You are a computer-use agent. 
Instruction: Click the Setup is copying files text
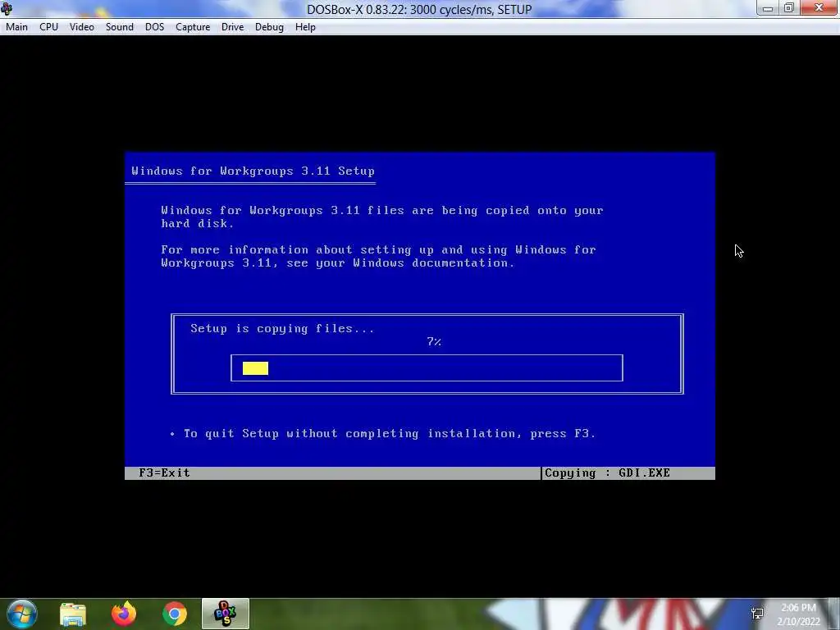[282, 328]
